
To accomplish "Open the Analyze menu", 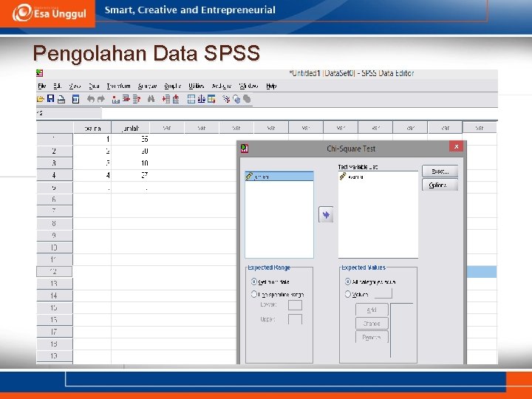I will 147,86.
